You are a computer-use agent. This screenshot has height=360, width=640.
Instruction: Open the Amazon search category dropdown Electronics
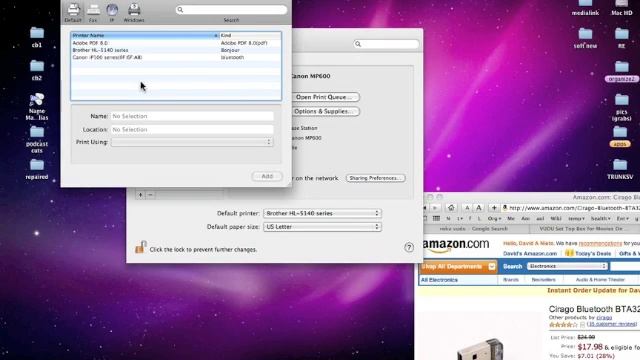(567, 266)
